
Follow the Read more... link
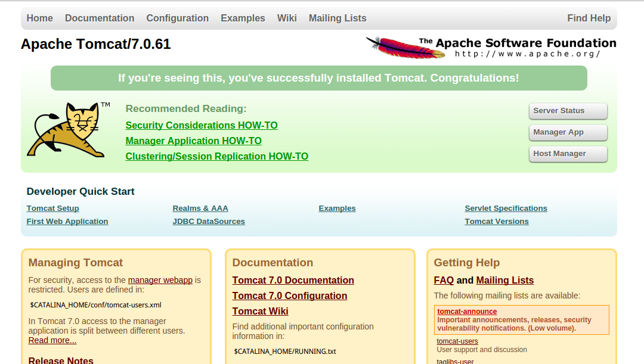[52, 340]
